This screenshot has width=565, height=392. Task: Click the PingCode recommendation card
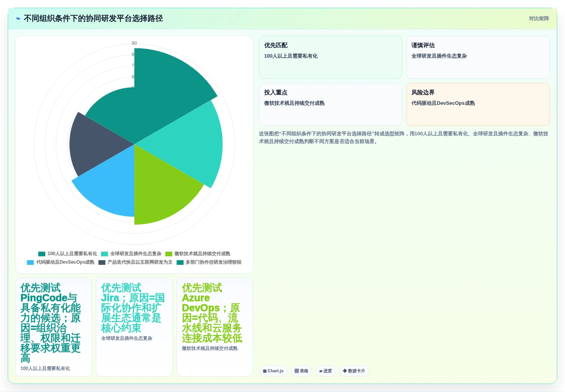[53, 327]
